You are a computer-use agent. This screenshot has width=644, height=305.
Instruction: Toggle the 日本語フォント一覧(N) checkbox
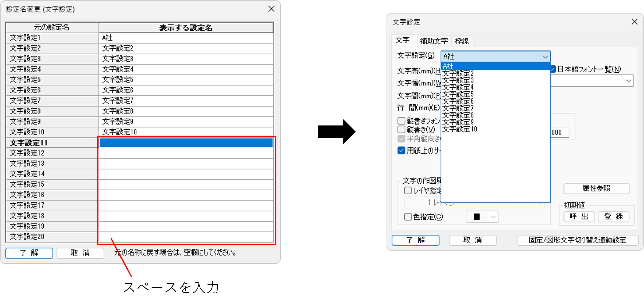click(x=553, y=69)
